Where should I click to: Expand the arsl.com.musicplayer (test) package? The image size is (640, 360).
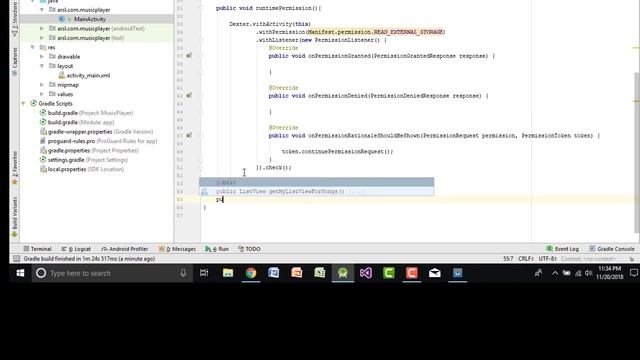tap(42, 38)
